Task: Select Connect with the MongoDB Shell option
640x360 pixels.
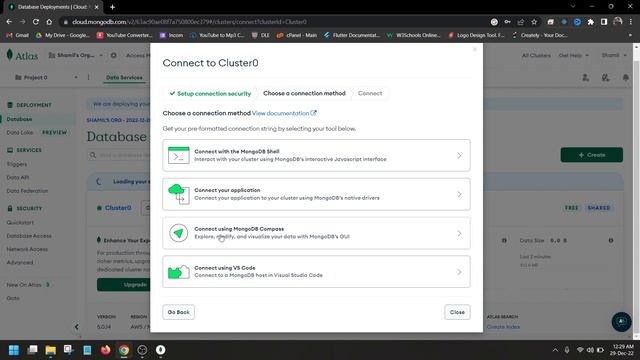Action: click(316, 155)
